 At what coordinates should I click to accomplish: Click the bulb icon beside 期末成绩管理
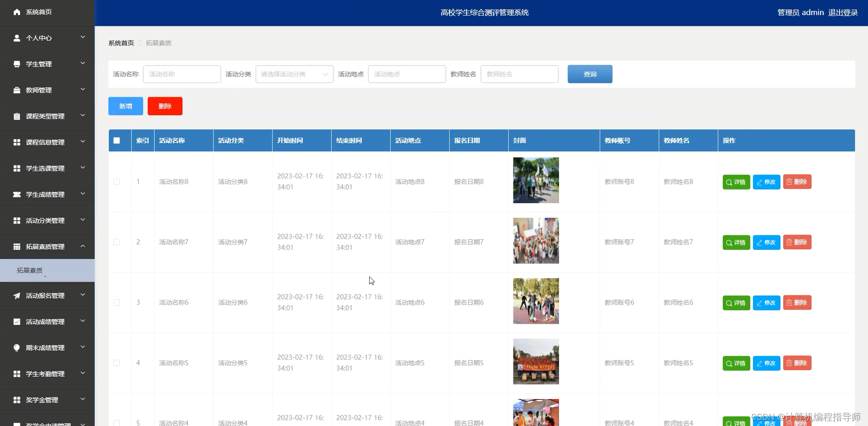pos(17,347)
